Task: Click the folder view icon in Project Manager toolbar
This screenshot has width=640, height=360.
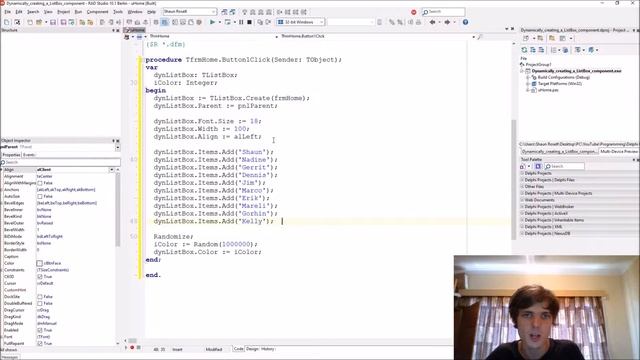Action: (552, 38)
